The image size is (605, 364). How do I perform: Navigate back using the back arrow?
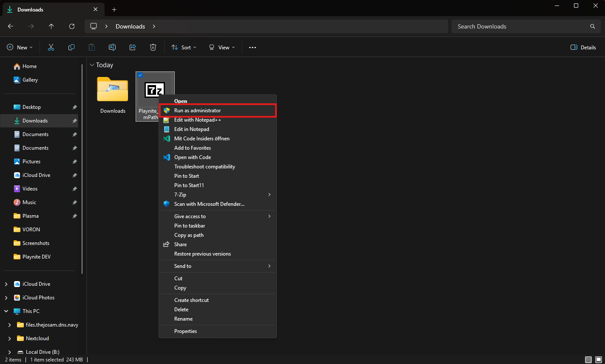[10, 26]
